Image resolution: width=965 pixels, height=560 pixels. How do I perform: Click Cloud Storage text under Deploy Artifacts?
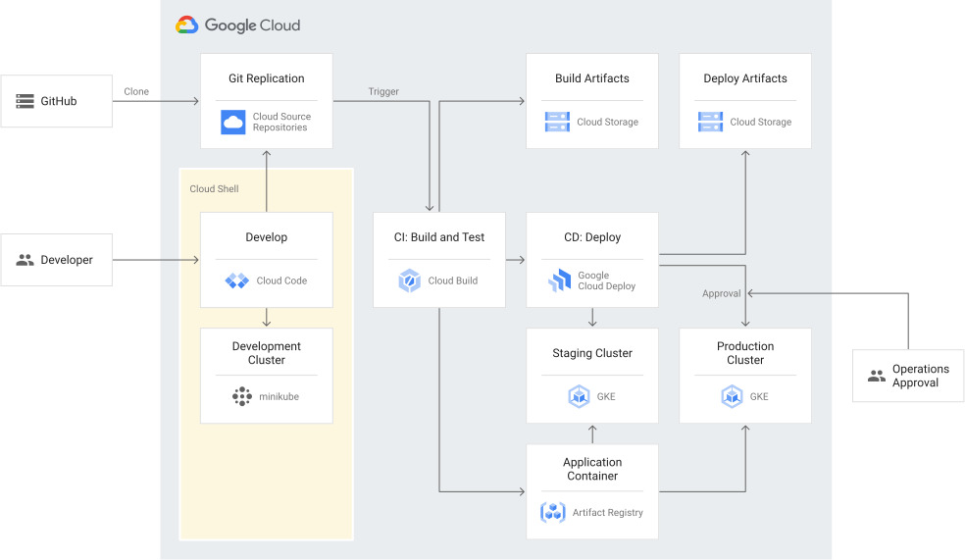tap(761, 122)
